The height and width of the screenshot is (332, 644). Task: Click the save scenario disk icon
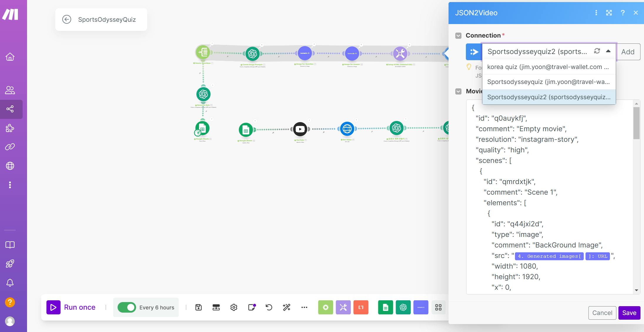[x=198, y=307]
